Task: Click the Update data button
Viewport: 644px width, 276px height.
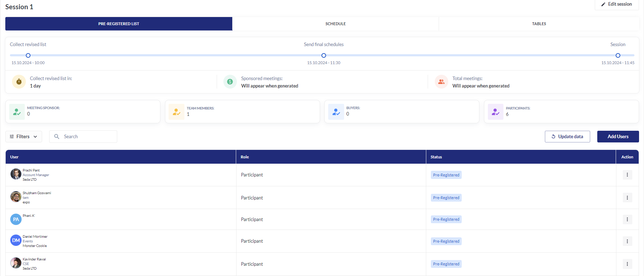Action: click(567, 137)
